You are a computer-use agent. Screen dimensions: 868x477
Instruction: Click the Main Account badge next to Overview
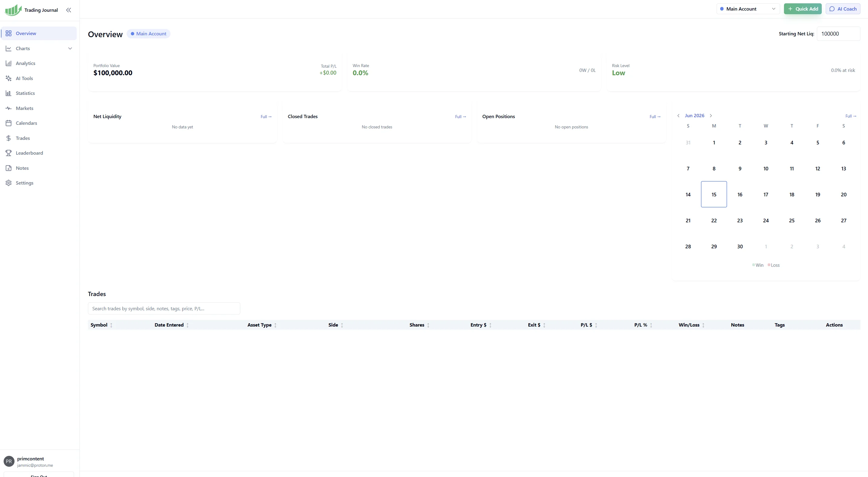pos(149,34)
